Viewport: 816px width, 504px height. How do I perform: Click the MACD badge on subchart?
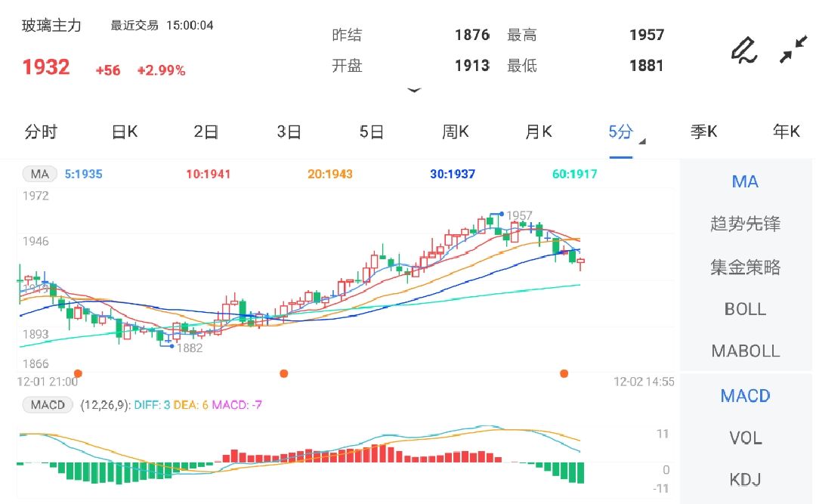pos(48,405)
